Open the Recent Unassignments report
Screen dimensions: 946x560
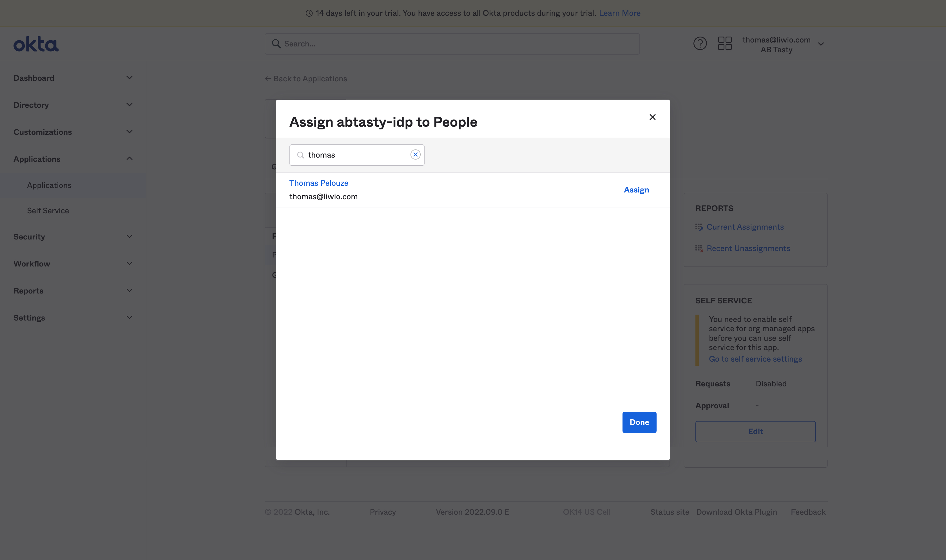pyautogui.click(x=748, y=249)
